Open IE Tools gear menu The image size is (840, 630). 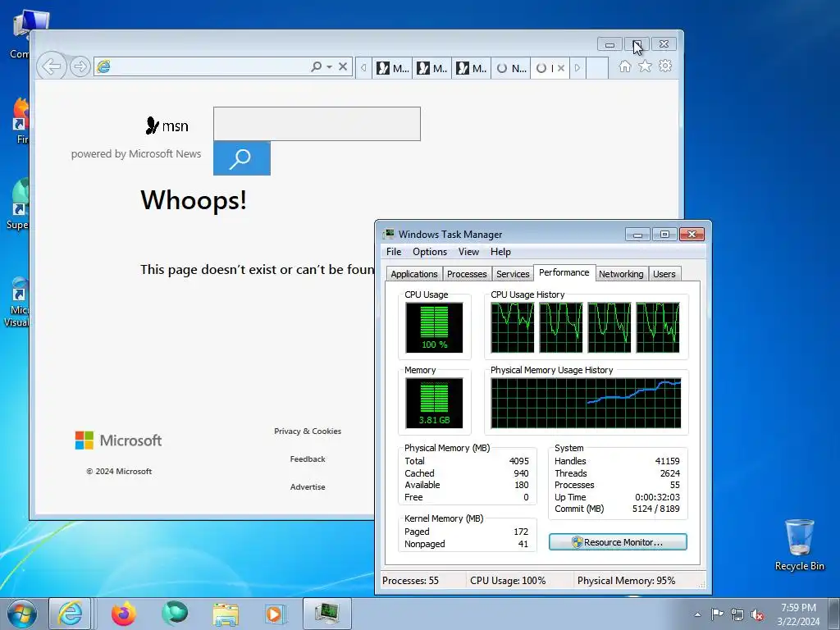[665, 66]
